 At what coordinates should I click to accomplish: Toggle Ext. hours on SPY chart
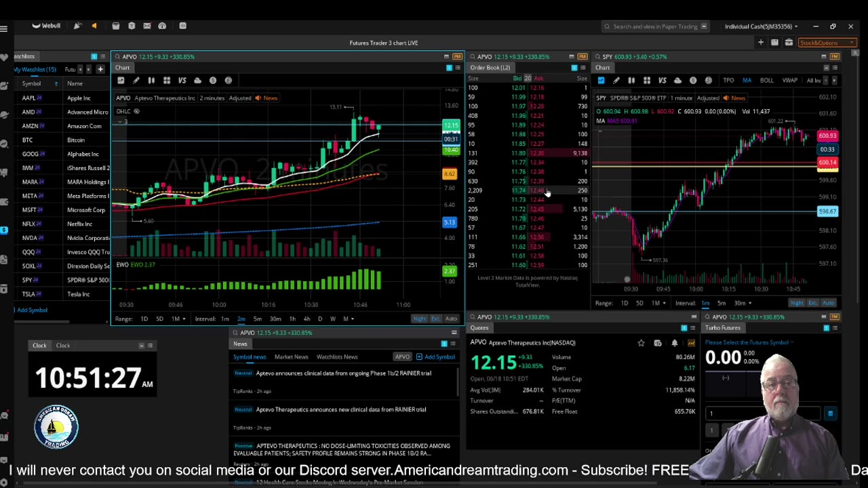(813, 303)
